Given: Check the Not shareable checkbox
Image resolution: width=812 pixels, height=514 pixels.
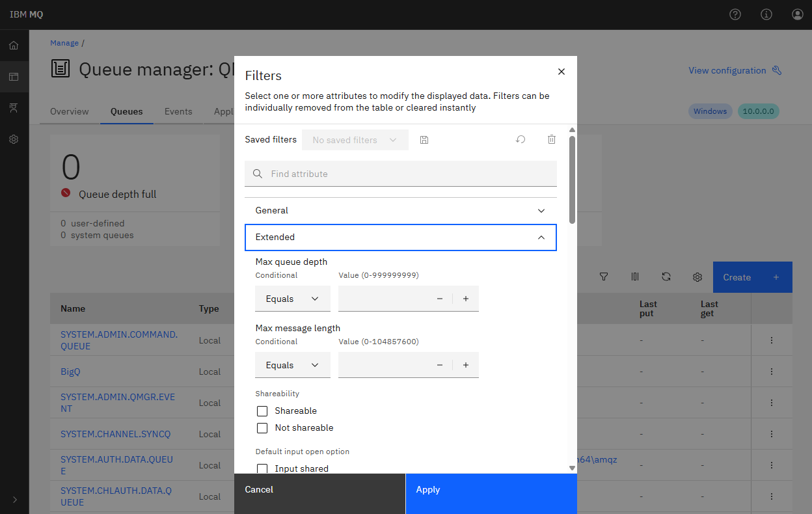Looking at the screenshot, I should [x=262, y=428].
